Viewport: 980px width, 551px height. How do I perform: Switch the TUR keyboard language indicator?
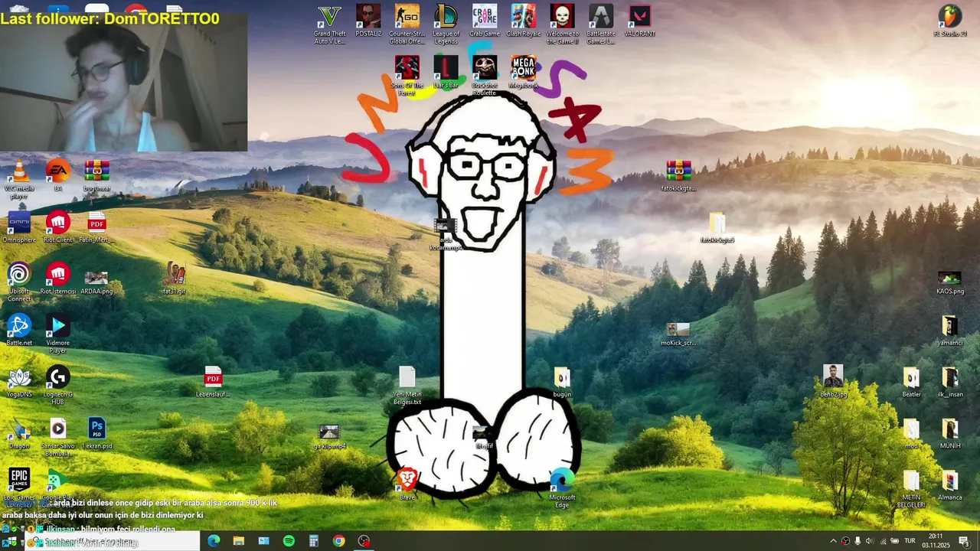pyautogui.click(x=910, y=541)
